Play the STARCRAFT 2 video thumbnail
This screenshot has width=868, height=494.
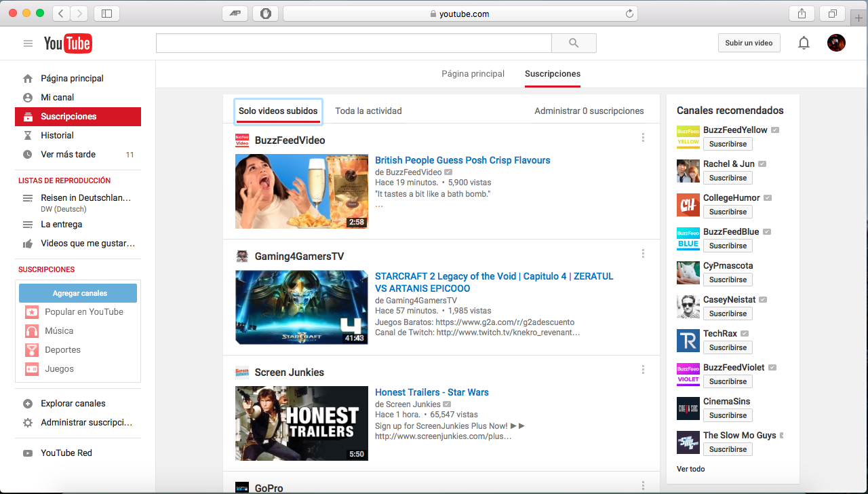(302, 307)
